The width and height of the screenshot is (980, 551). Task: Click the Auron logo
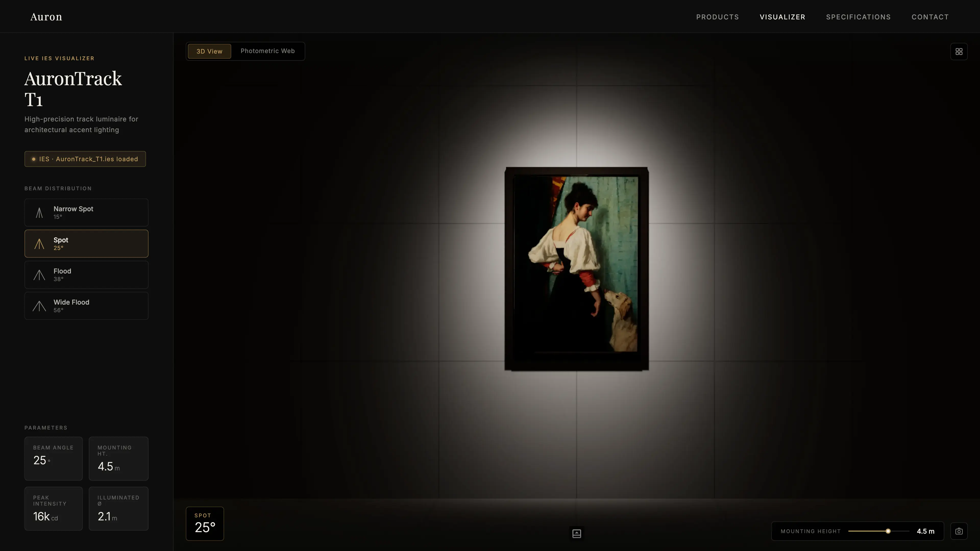click(46, 17)
